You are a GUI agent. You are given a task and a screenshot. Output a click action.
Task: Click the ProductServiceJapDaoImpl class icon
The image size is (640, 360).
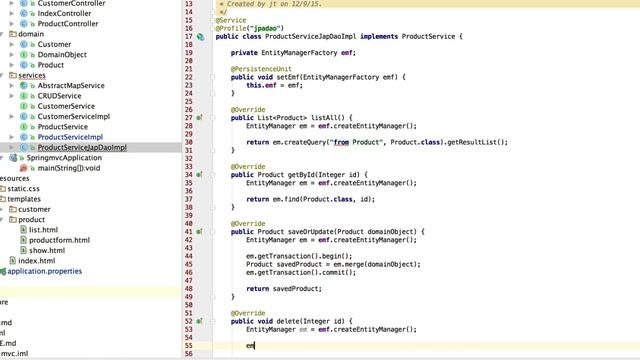pyautogui.click(x=24, y=147)
